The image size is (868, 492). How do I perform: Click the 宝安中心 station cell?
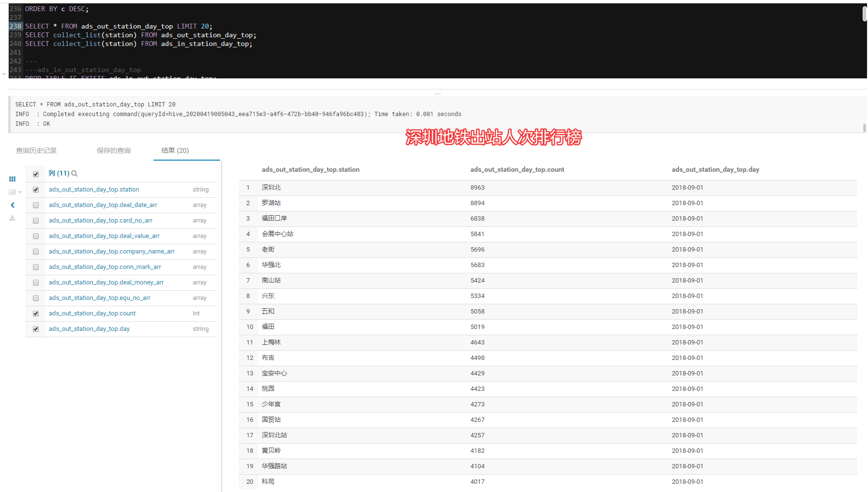pyautogui.click(x=274, y=373)
